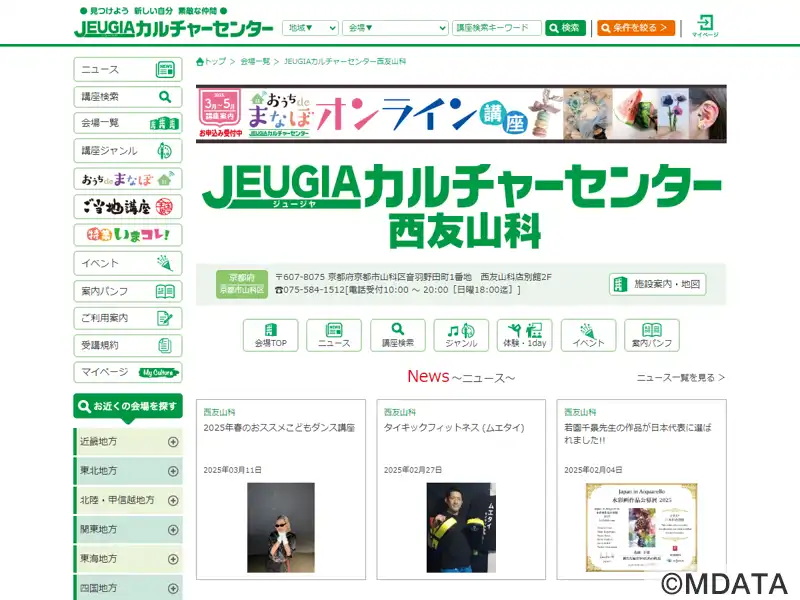Viewport: 800px width, 600px height.
Task: Click the 講座ジャンル icon in sidebar
Action: (164, 151)
